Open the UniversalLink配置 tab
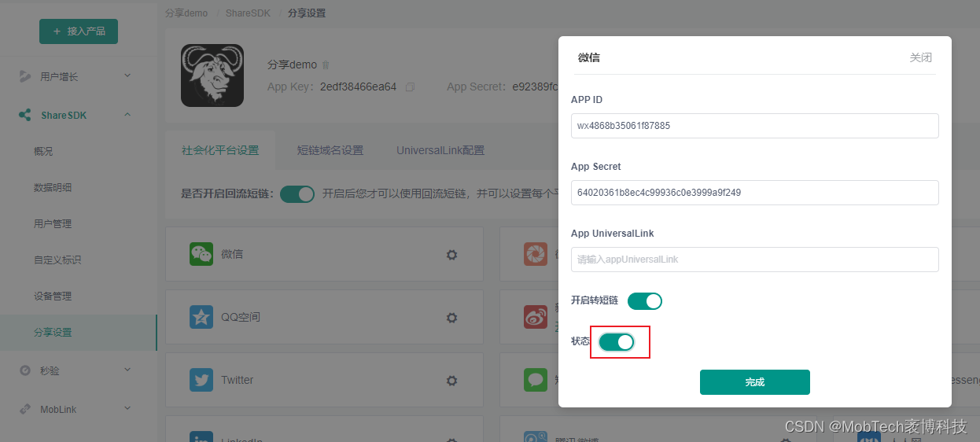The height and width of the screenshot is (442, 980). click(x=440, y=150)
